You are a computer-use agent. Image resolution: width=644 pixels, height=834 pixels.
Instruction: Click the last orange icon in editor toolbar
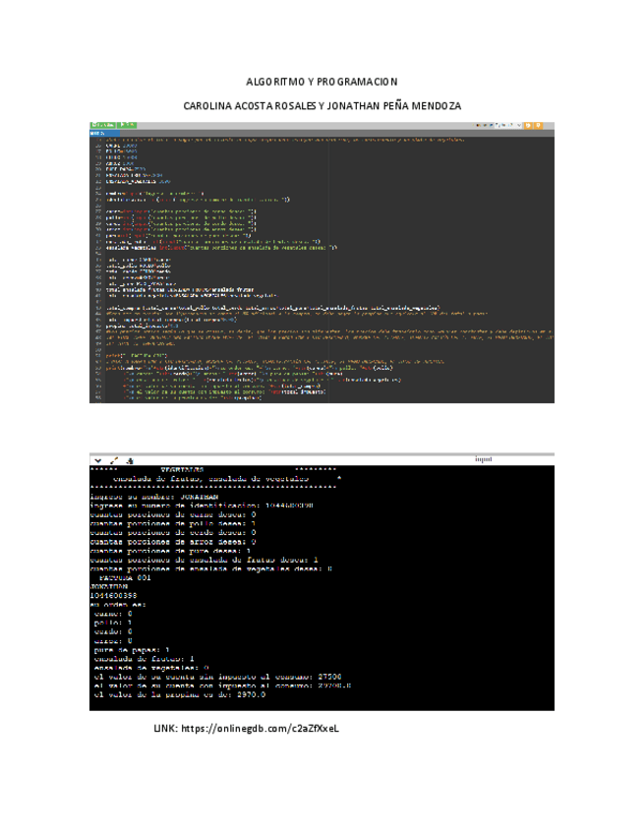[538, 126]
